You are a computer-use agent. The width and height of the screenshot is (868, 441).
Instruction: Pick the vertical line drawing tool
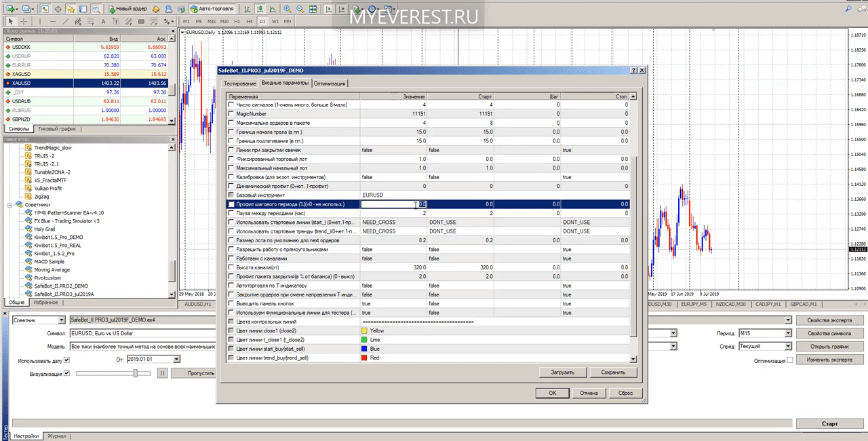[39, 22]
